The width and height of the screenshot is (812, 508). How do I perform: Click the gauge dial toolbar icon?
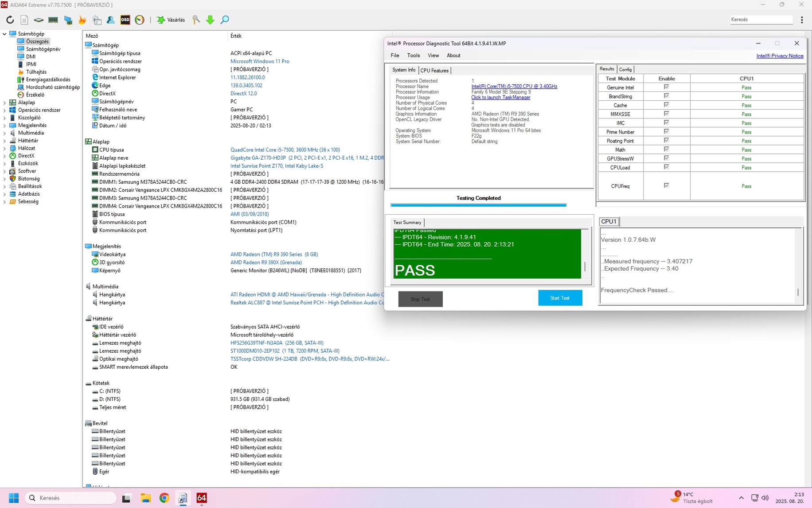coord(140,20)
